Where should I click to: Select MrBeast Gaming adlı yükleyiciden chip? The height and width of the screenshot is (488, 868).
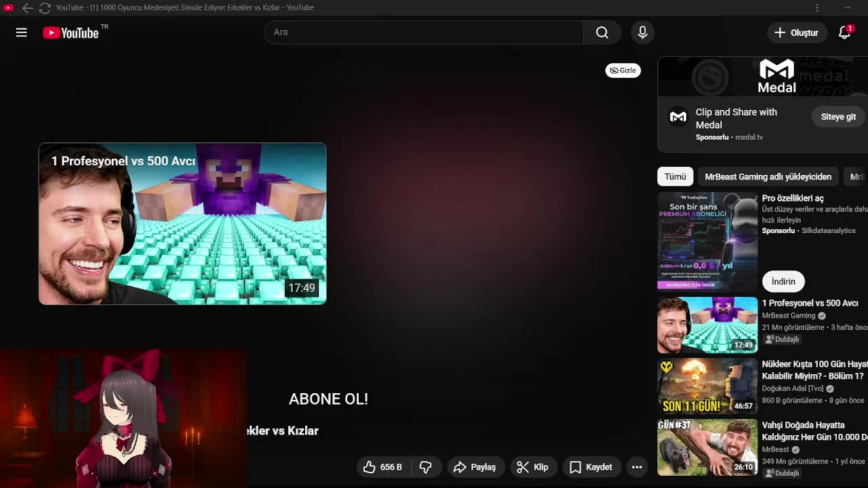click(x=768, y=177)
